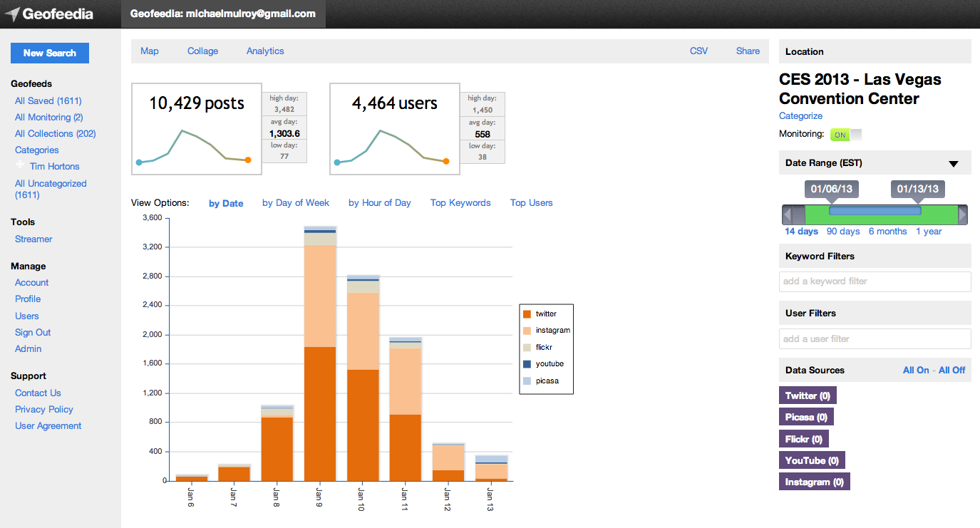Click the keyword filter input field
Viewport: 980px width, 528px height.
(x=875, y=281)
